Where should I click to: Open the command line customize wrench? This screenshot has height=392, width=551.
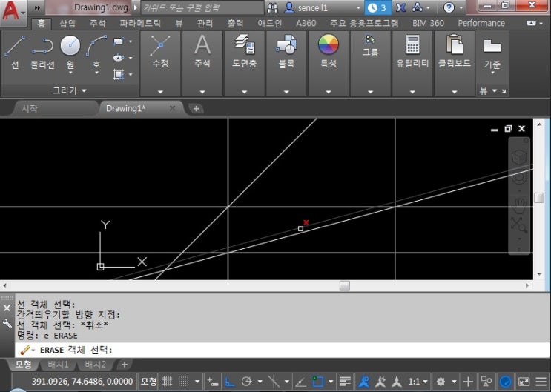[7, 324]
